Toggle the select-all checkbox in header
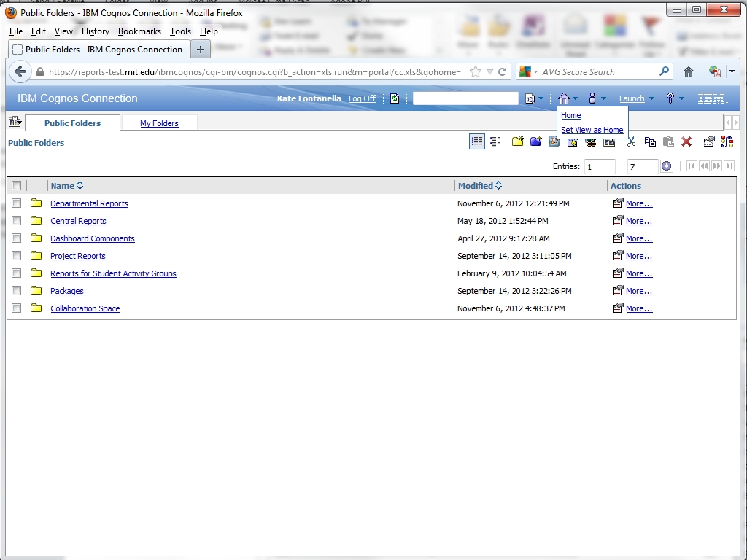This screenshot has height=560, width=747. (17, 186)
